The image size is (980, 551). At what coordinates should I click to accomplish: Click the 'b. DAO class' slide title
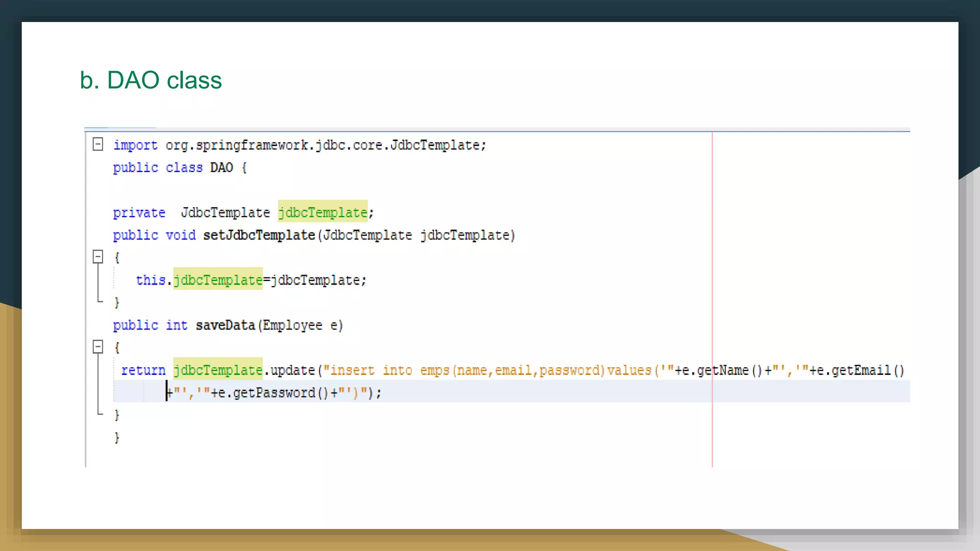[151, 80]
